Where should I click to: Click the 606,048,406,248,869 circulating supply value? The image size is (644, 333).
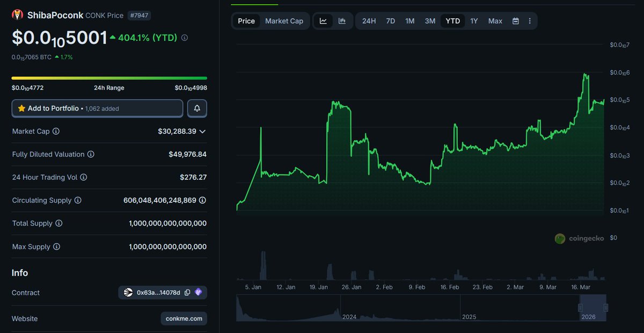(x=160, y=200)
